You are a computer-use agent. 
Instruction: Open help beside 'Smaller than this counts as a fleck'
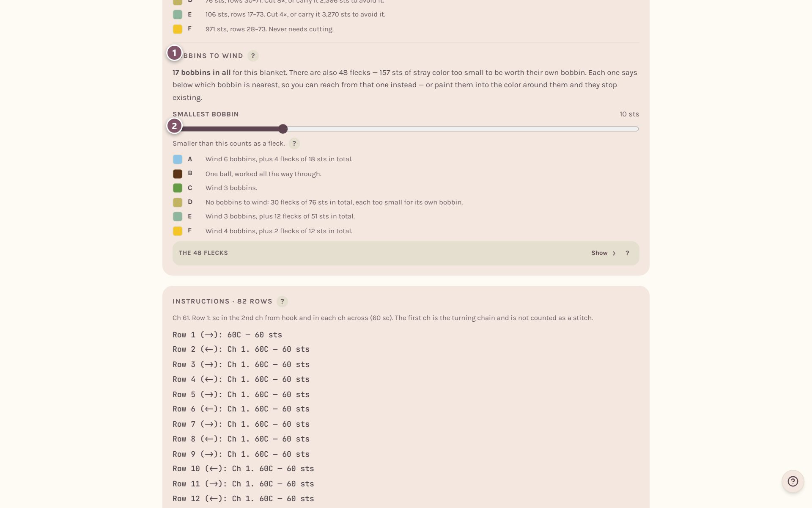(294, 144)
